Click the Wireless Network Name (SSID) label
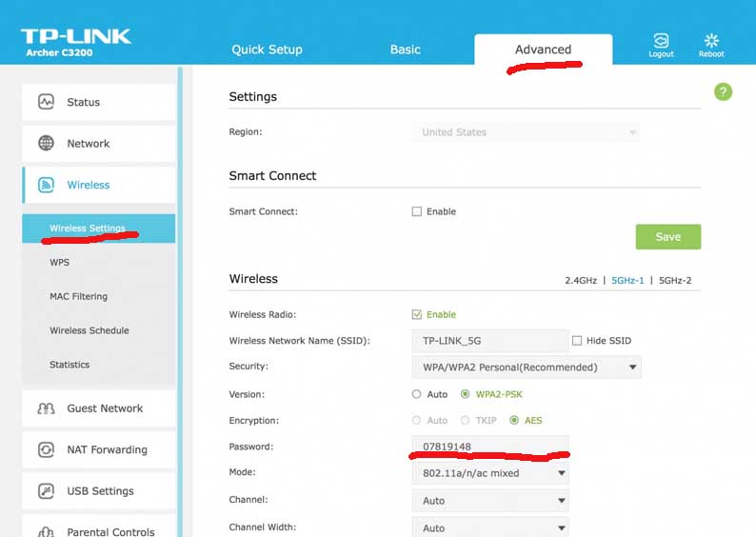The width and height of the screenshot is (756, 537). [x=299, y=341]
